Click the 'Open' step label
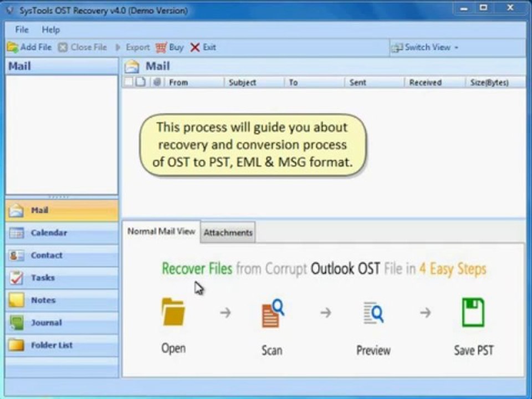Screen dimensions: 532x399 tap(173, 349)
